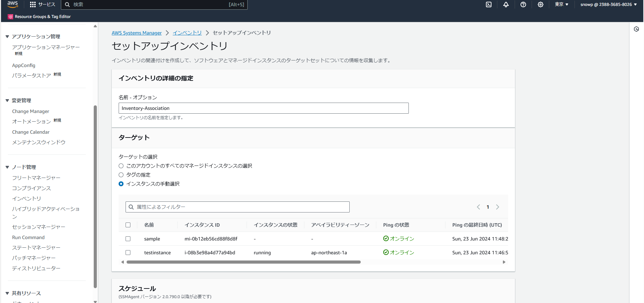Click the 属性によるフィルター filter field
644x303 pixels.
point(238,207)
